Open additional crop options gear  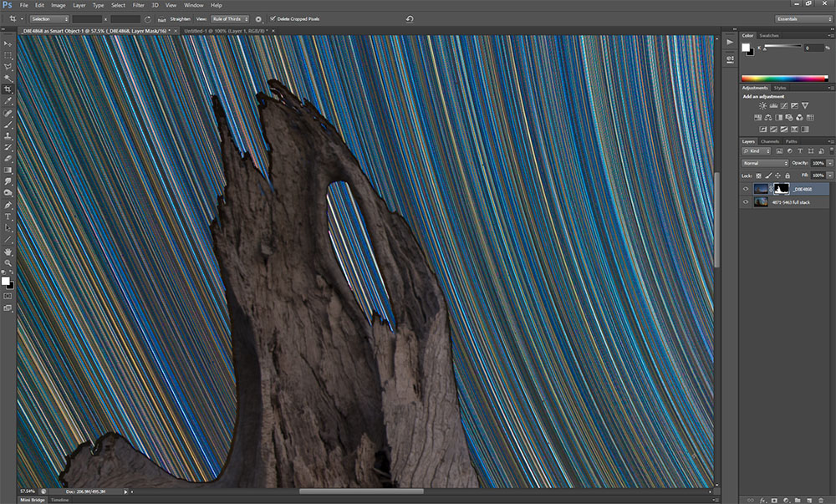258,18
